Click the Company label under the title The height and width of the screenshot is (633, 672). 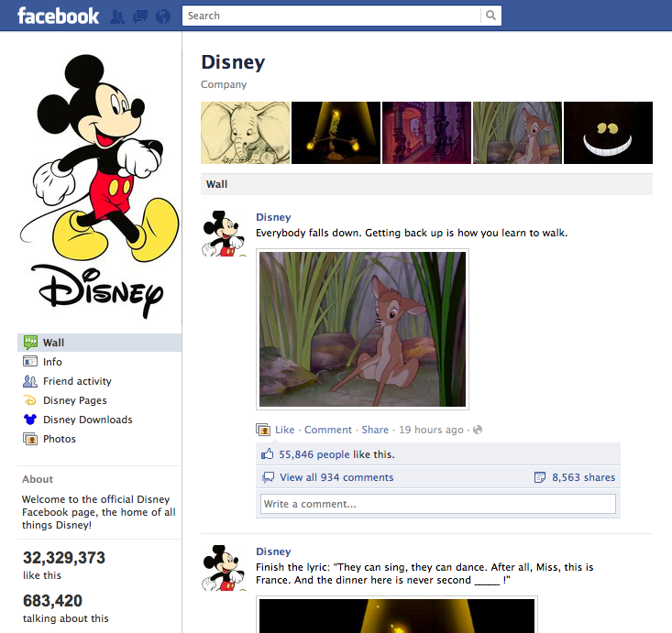click(224, 84)
